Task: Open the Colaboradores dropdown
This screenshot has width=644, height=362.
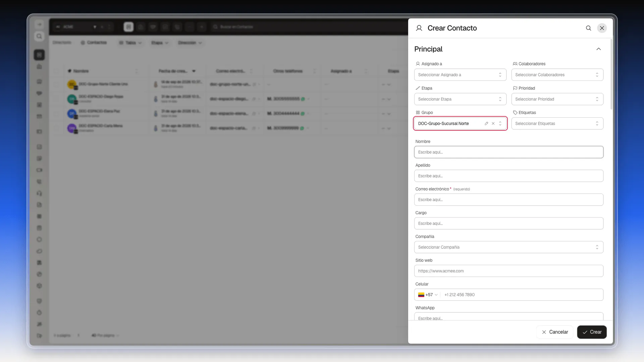Action: [x=557, y=75]
